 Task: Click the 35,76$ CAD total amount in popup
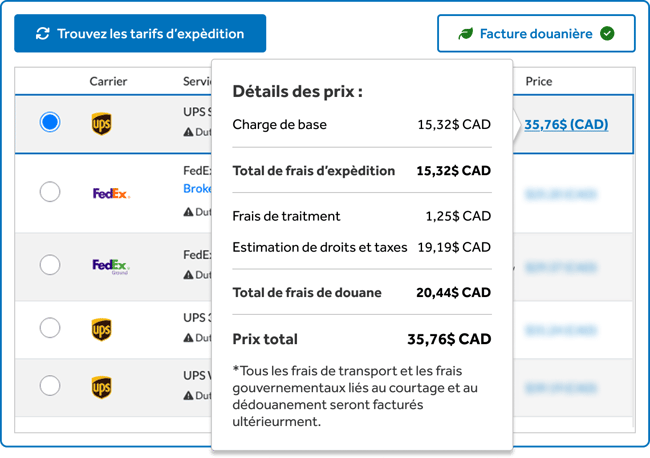pos(449,339)
